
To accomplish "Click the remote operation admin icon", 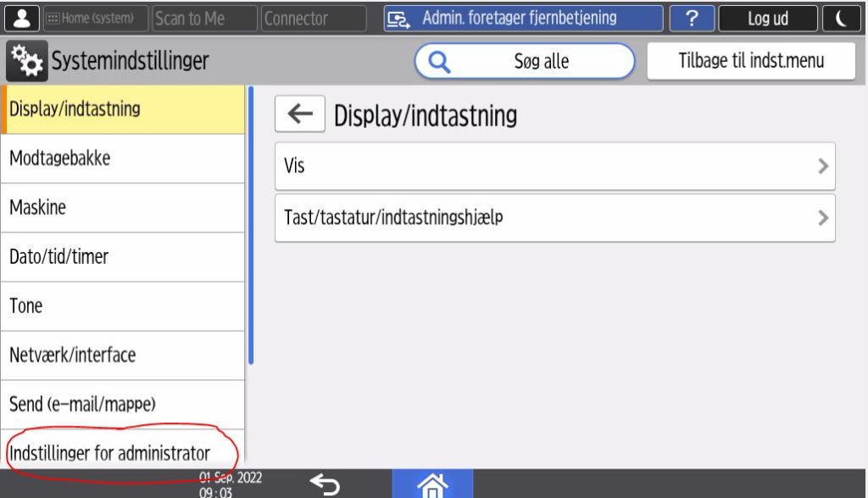I will 398,19.
